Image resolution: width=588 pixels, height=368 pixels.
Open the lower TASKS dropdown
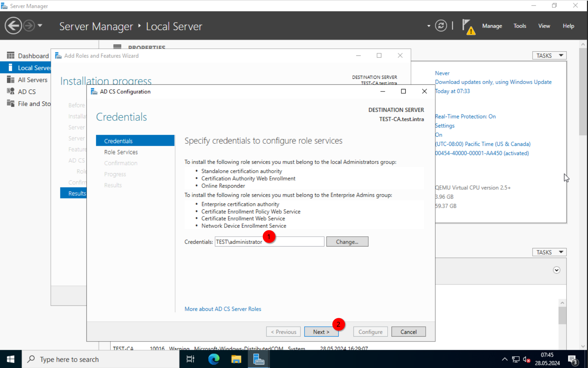549,252
